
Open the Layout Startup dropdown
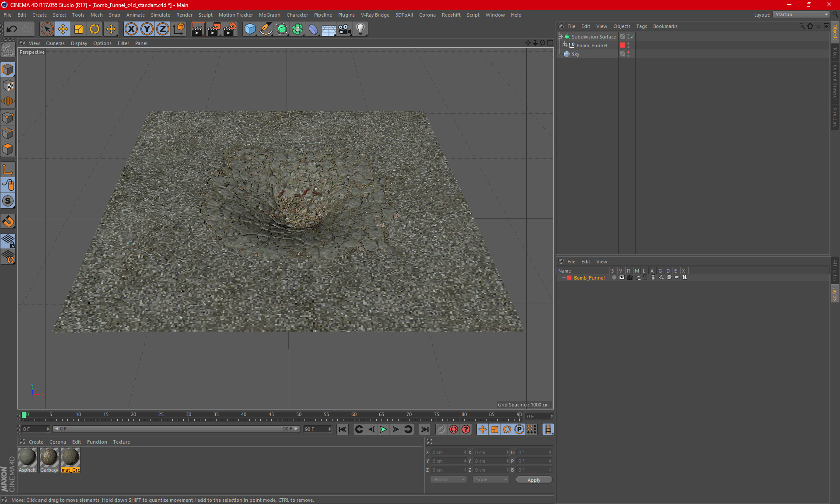[801, 14]
